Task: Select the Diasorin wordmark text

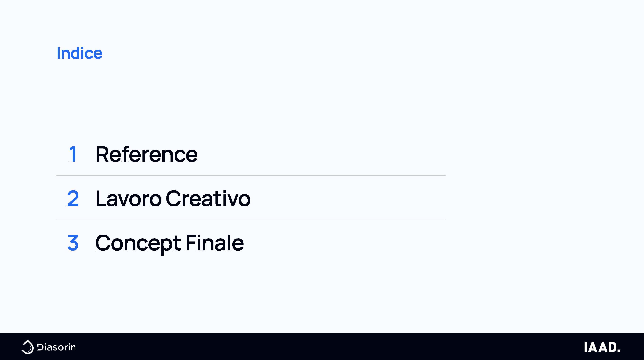Action: pyautogui.click(x=56, y=347)
